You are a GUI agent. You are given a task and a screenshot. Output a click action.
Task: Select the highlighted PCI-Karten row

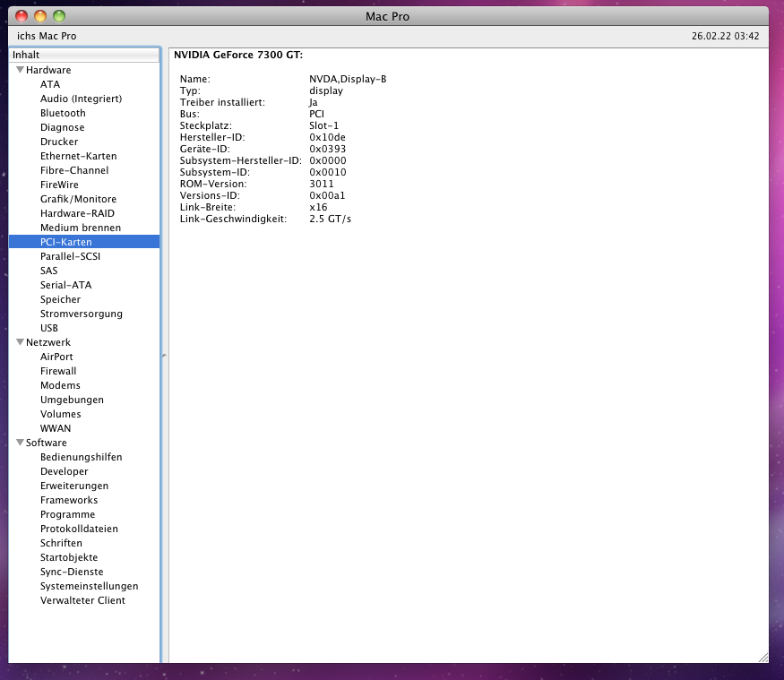(x=84, y=242)
